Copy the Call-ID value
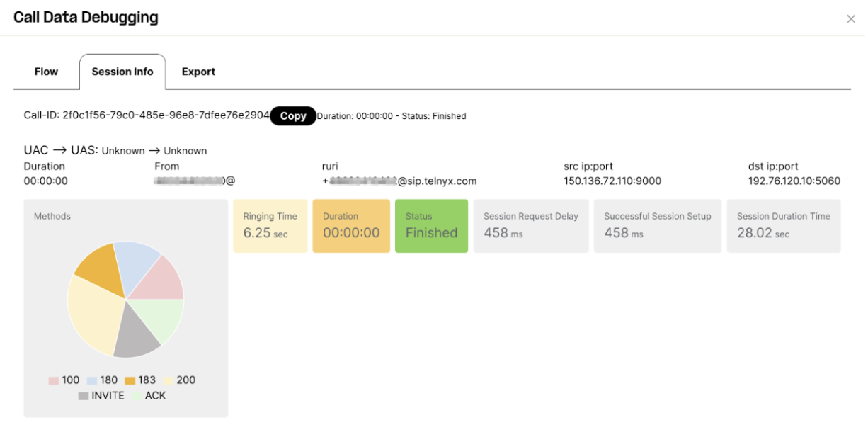Image resolution: width=868 pixels, height=425 pixels. click(x=292, y=115)
